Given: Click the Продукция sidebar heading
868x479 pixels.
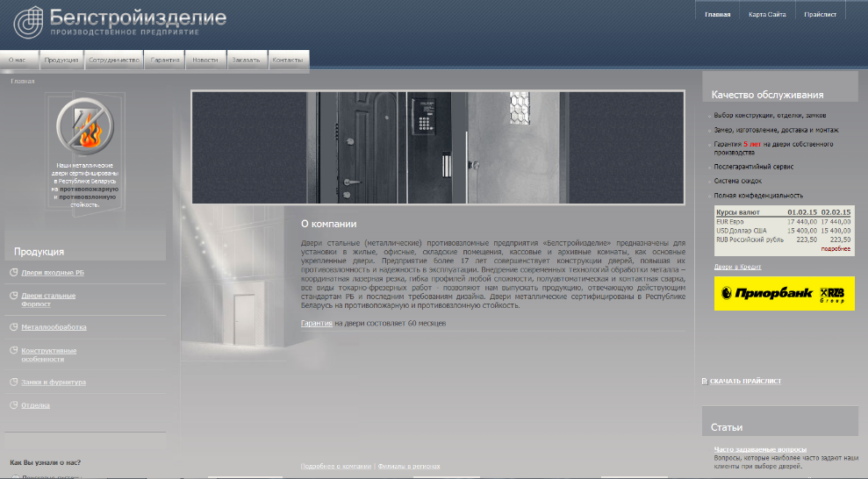Looking at the screenshot, I should (x=39, y=252).
